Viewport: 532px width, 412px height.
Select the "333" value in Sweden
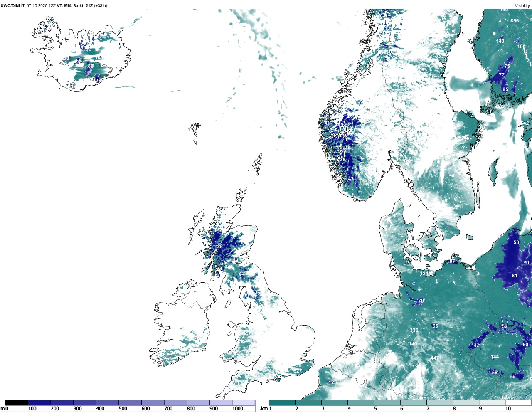439,56
